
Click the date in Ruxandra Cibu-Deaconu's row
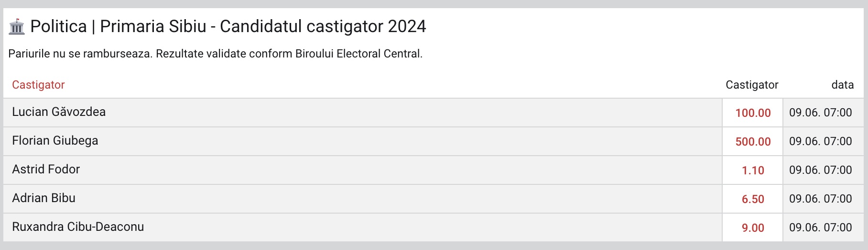(820, 228)
